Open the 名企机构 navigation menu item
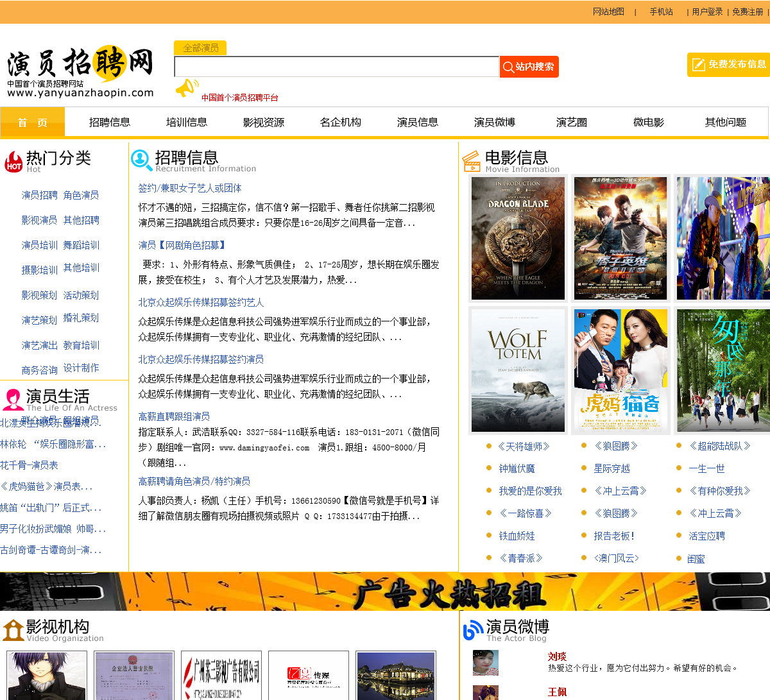 pos(341,122)
